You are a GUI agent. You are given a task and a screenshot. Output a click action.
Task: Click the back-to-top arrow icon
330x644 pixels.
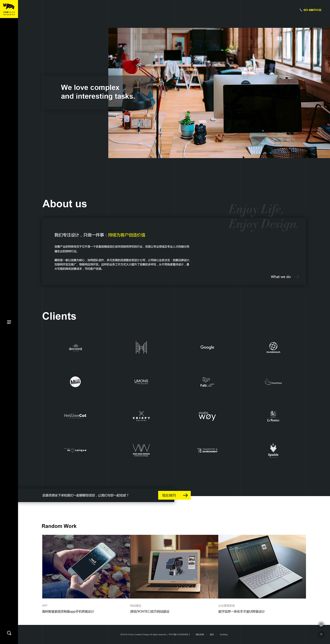321,634
